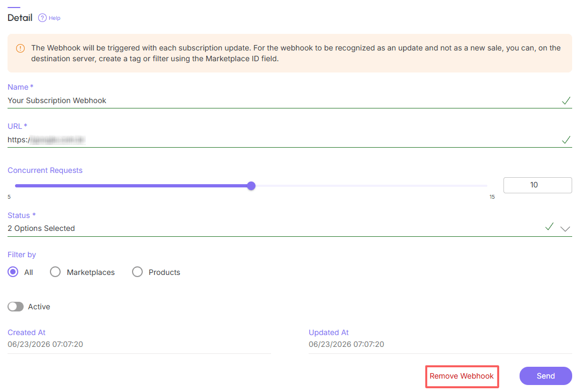Click the green checkmark in Name field
This screenshot has width=577, height=392.
(x=566, y=101)
